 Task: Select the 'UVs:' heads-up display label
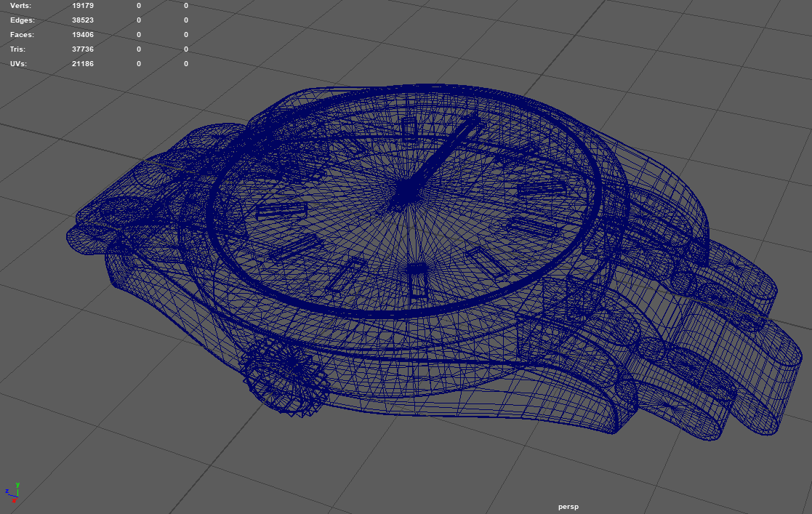point(19,64)
